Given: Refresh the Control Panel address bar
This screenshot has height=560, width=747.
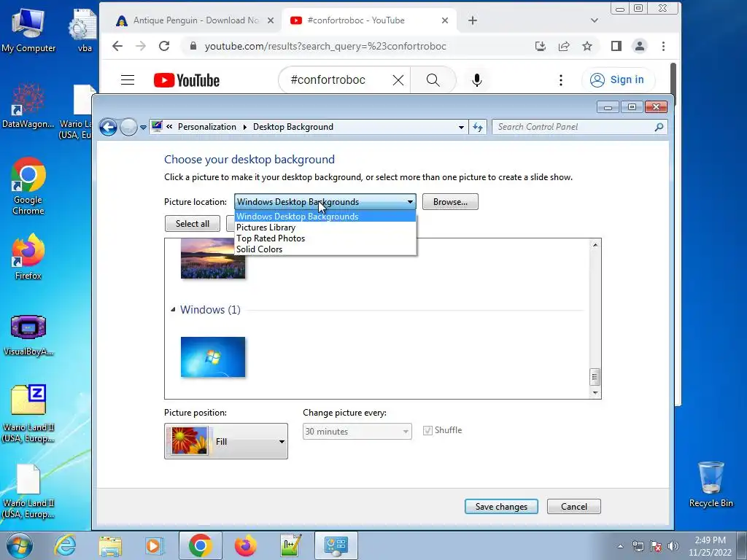Looking at the screenshot, I should click(478, 127).
